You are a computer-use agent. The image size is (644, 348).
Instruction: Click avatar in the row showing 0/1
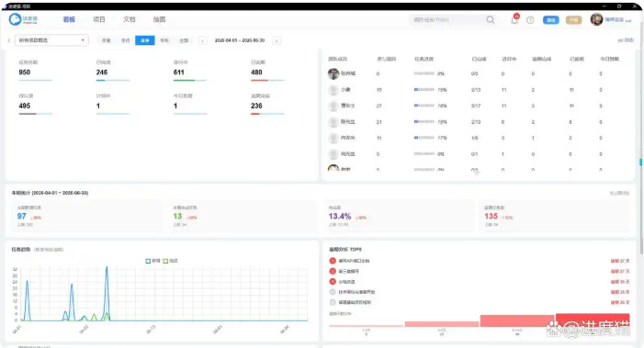(333, 154)
